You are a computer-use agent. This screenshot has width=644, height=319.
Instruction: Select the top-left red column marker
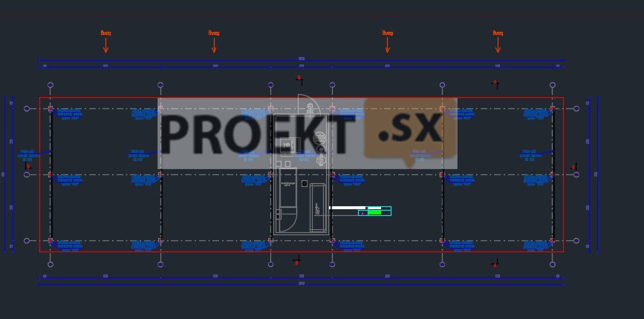[x=51, y=108]
